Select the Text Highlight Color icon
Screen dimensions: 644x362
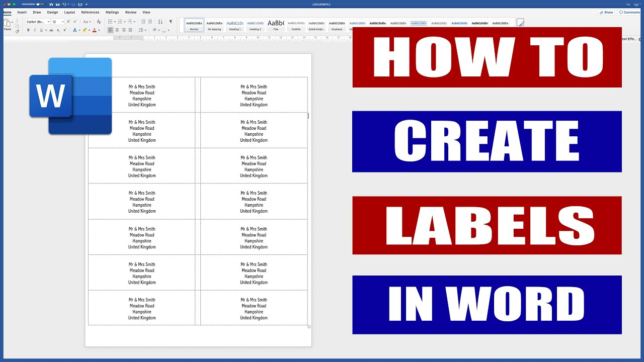click(85, 30)
